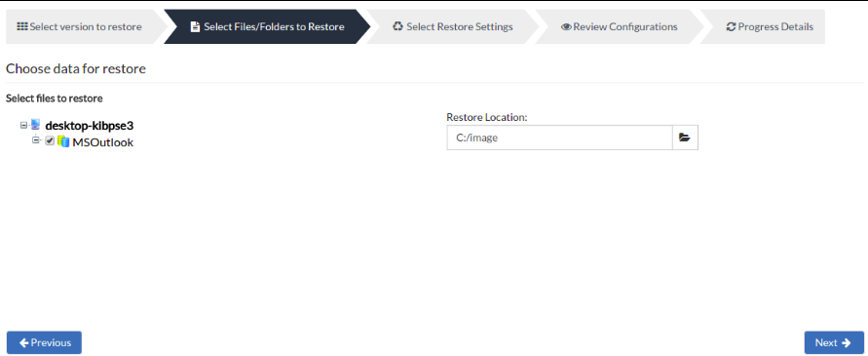The image size is (868, 356).
Task: Select the MSOutlook tree label
Action: [103, 142]
